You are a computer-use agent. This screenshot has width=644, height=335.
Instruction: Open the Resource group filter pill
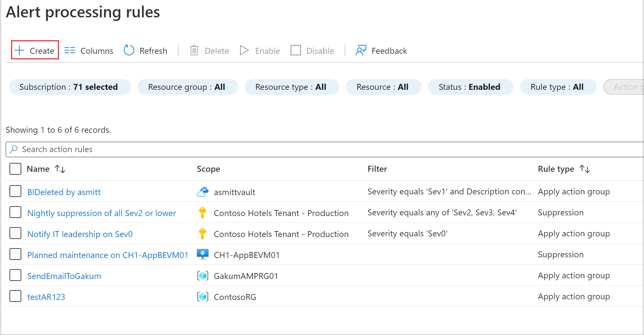point(187,87)
